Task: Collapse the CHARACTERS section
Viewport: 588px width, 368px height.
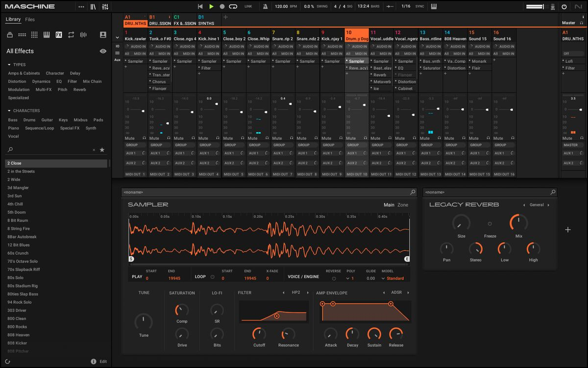Action: (9, 111)
